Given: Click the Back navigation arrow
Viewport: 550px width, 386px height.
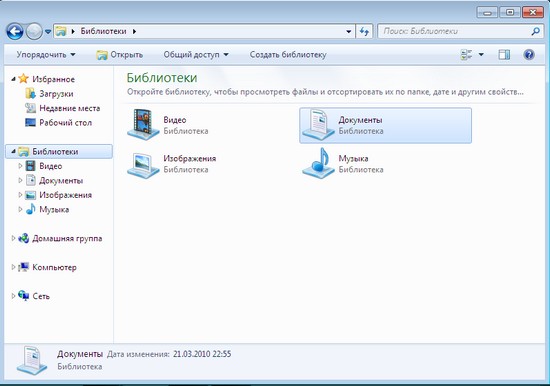Looking at the screenshot, I should (15, 32).
